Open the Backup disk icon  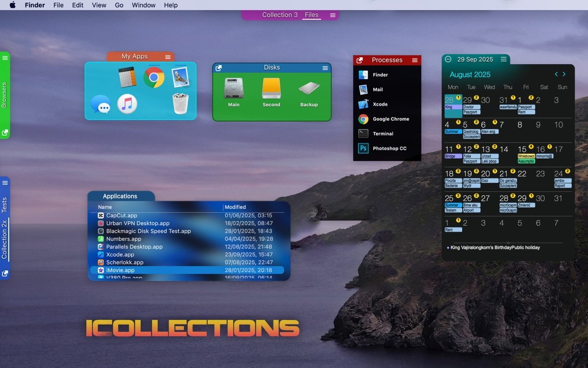[309, 92]
